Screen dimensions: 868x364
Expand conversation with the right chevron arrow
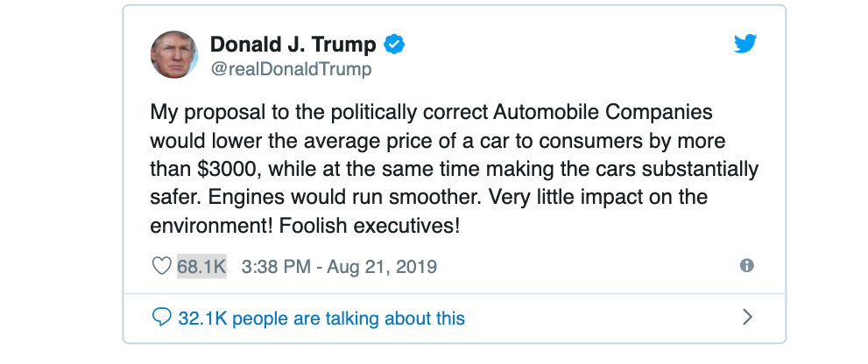click(x=747, y=317)
